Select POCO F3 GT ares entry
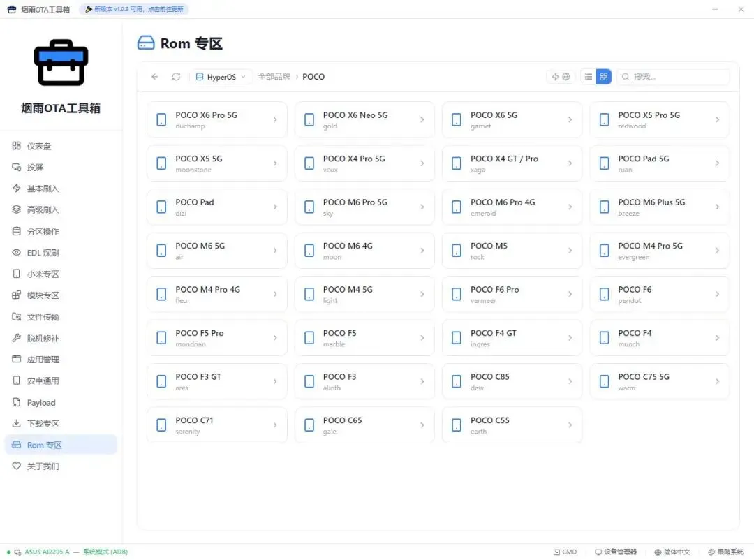 coord(217,381)
